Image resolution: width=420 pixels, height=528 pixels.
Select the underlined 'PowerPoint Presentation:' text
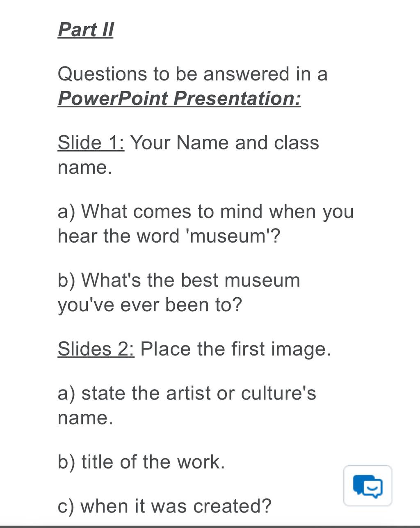coord(179,99)
